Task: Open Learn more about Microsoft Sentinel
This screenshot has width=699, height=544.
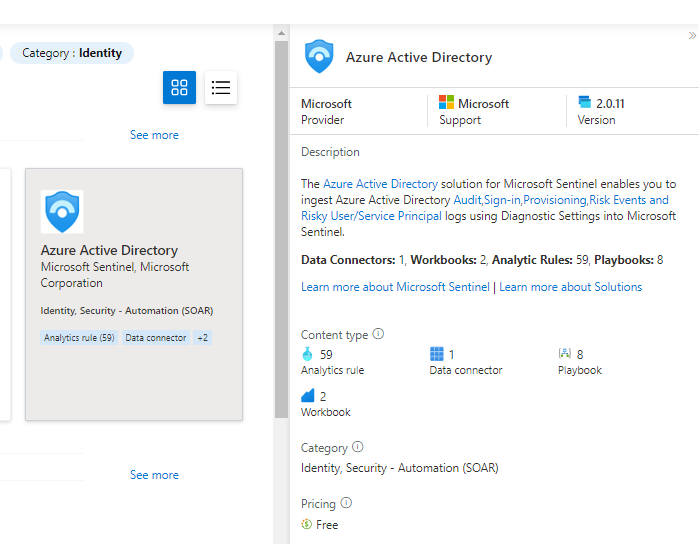Action: pyautogui.click(x=395, y=287)
